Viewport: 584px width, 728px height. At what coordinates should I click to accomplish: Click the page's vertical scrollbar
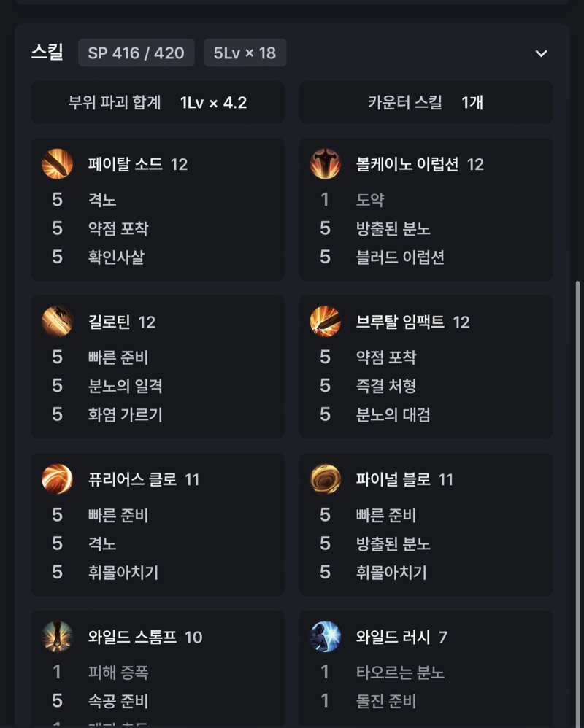pos(577,501)
